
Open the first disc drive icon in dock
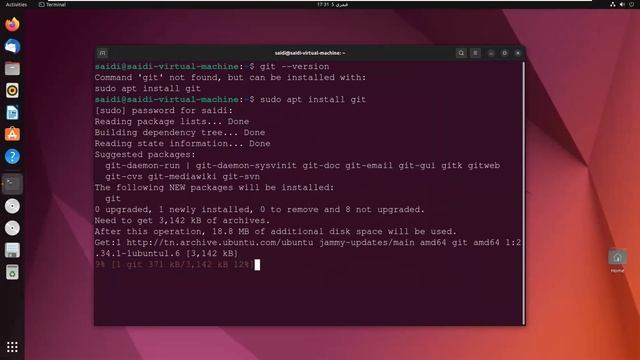[x=12, y=206]
